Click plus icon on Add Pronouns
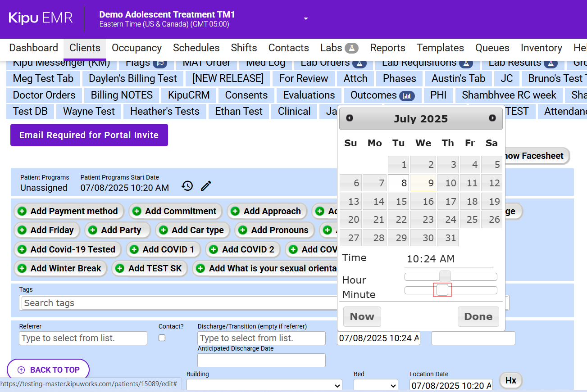 click(x=242, y=230)
